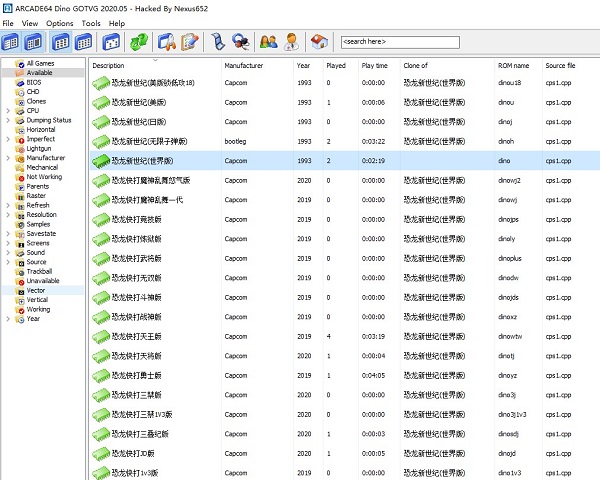Click the two-people icon in the toolbar
The image size is (600, 480).
coord(268,42)
